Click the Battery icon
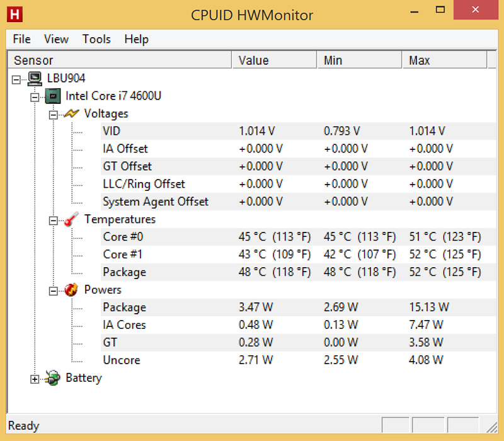The height and width of the screenshot is (441, 504). click(x=53, y=378)
